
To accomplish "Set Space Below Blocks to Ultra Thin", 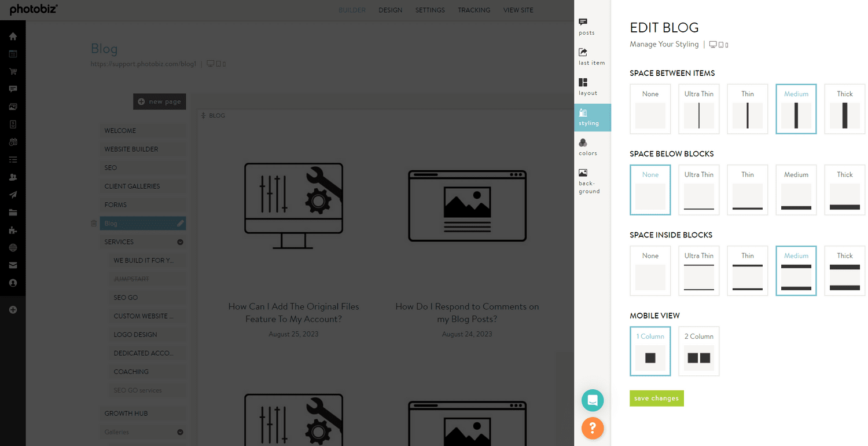I will click(698, 189).
